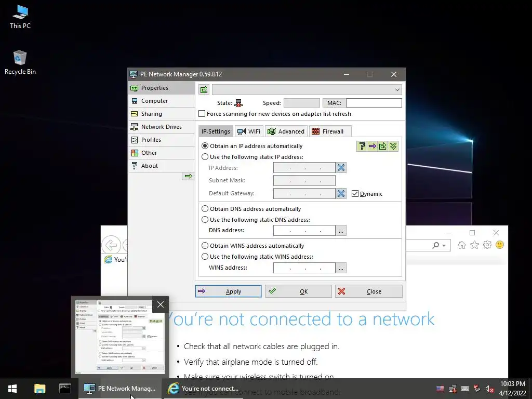Click into the MAC address field

[x=374, y=103]
